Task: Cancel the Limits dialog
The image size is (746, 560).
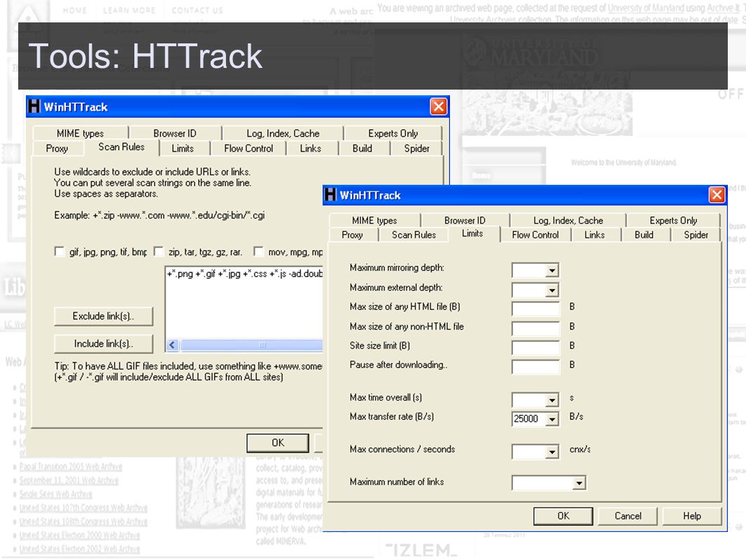Action: pos(628,516)
